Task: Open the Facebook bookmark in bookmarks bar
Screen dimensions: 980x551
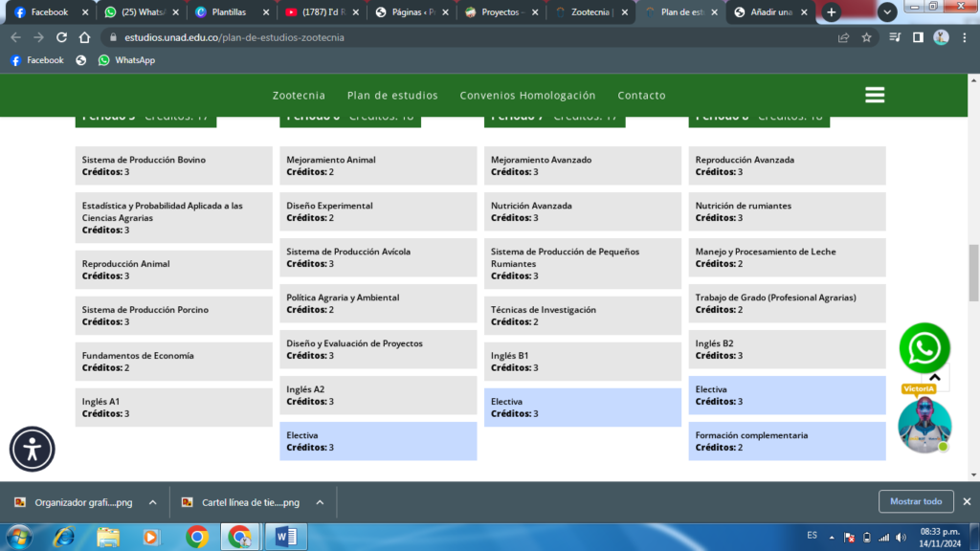Action: tap(38, 60)
